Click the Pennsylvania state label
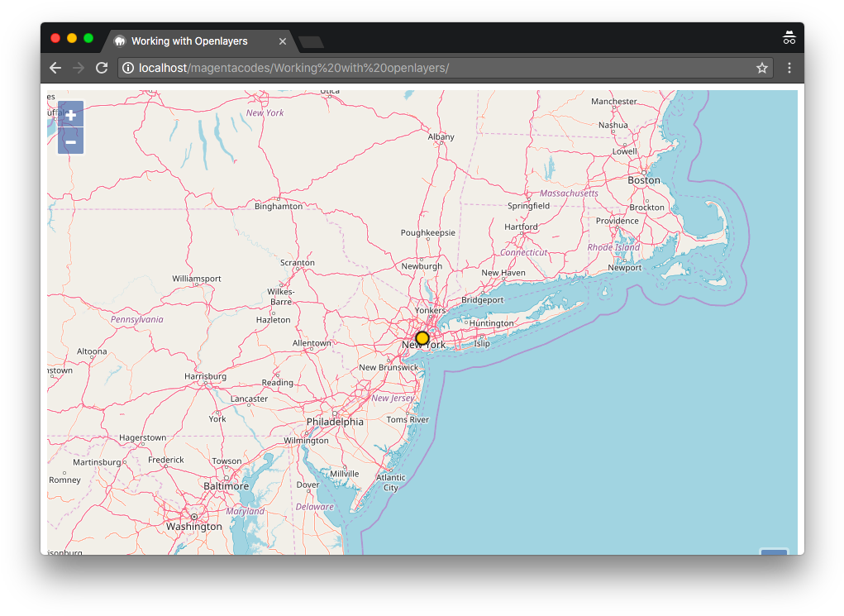 [136, 319]
